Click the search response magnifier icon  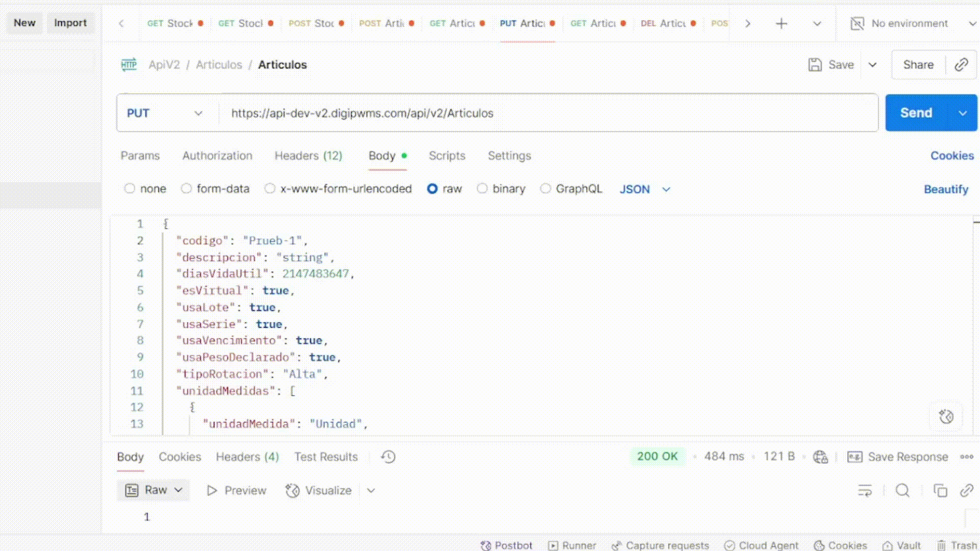point(902,491)
